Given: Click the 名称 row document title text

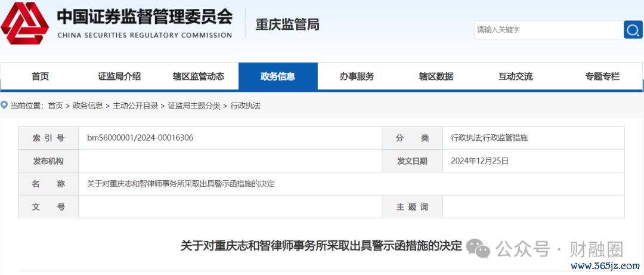Looking at the screenshot, I should pyautogui.click(x=181, y=184).
